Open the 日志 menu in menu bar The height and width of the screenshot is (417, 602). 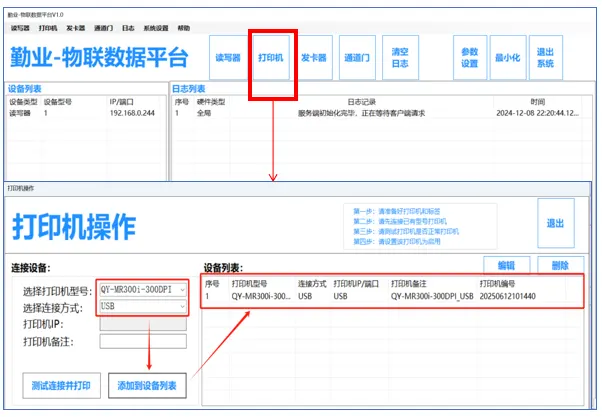128,28
